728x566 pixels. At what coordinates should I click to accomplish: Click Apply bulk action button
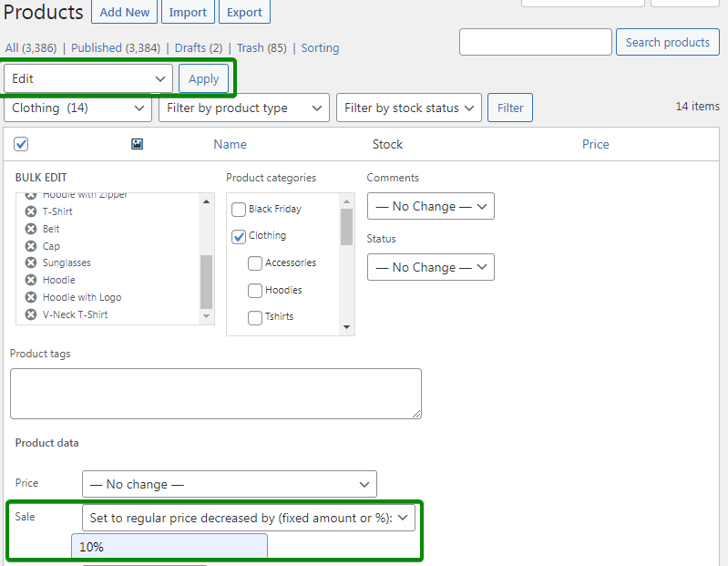(x=203, y=79)
